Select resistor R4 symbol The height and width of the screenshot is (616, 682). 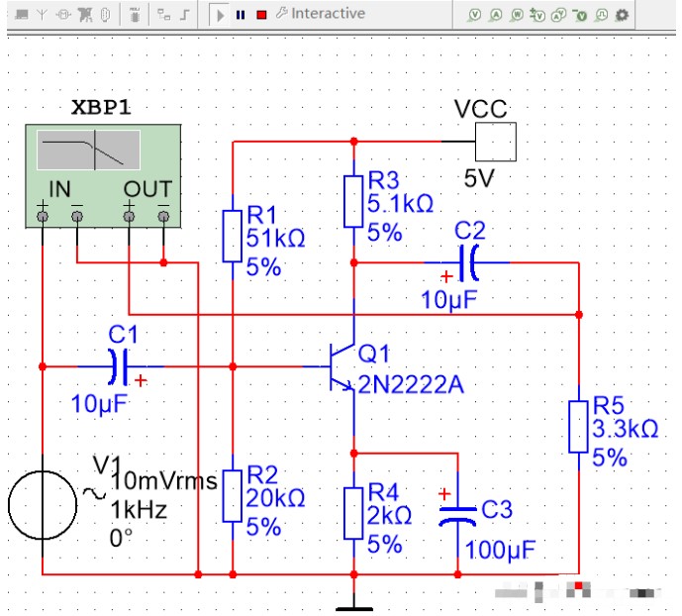353,513
